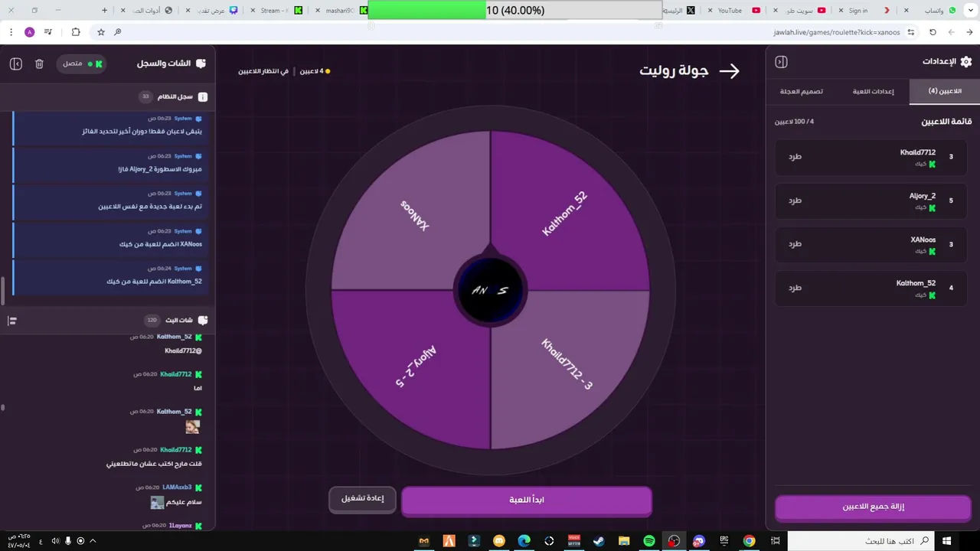This screenshot has width=980, height=551.
Task: Open browser extensions puzzle icon
Action: pyautogui.click(x=75, y=32)
